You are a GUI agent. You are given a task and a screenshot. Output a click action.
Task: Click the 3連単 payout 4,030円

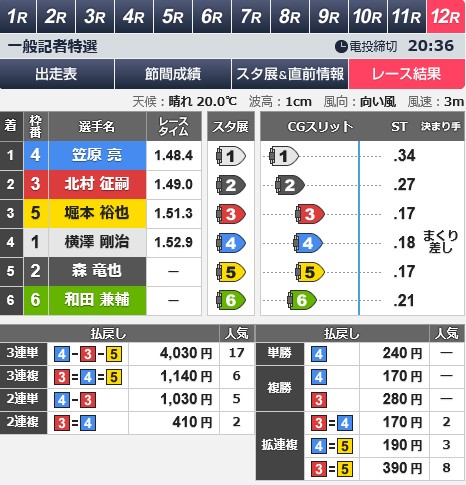pos(186,353)
